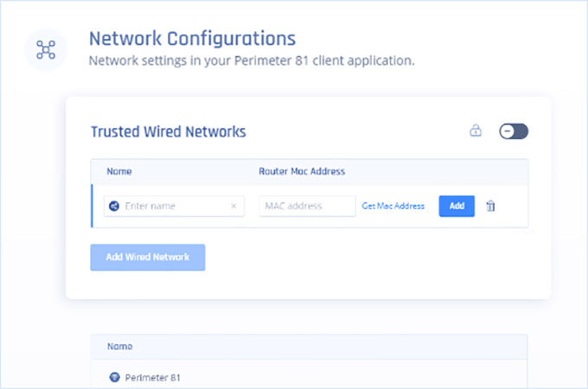Click the Add Wired Network button
588x389 pixels.
148,258
